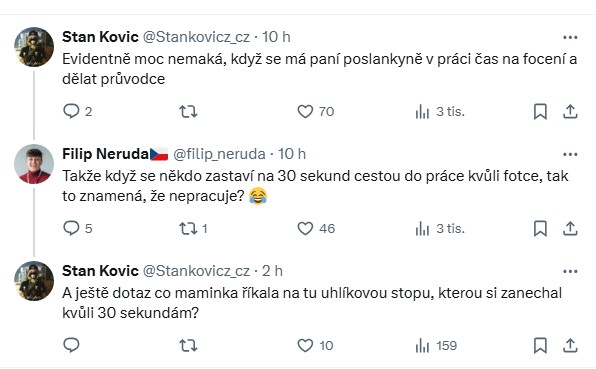
Task: Share Filip Neruda's tweet
Action: [570, 228]
